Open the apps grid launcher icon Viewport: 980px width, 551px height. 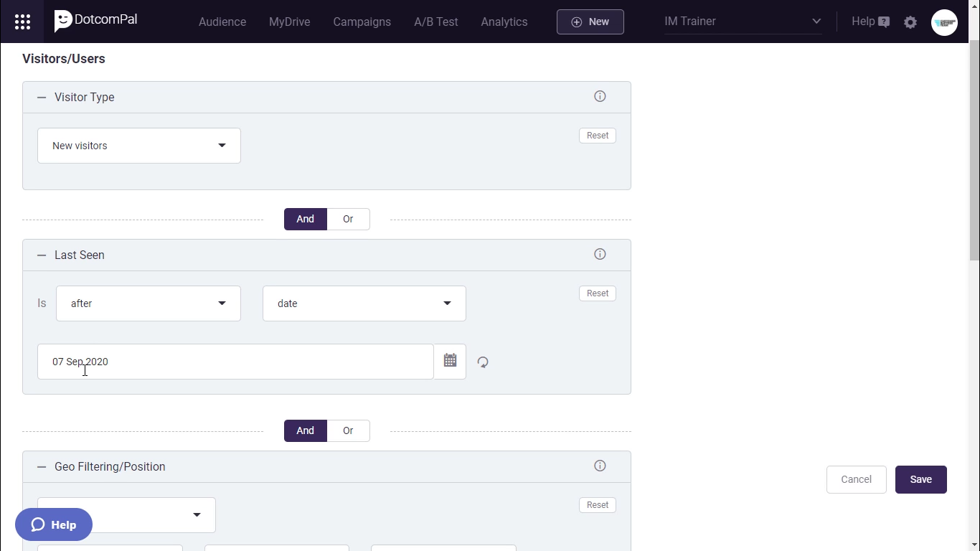[22, 22]
